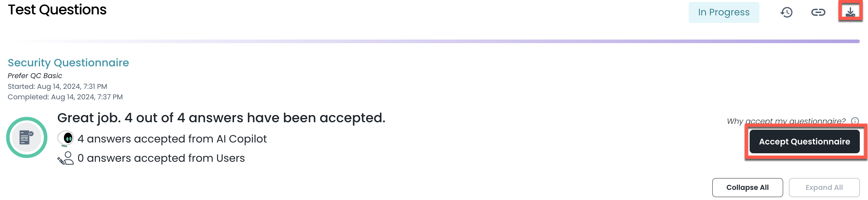This screenshot has height=200, width=868.
Task: Collapse all questionnaire sections
Action: coord(747,188)
